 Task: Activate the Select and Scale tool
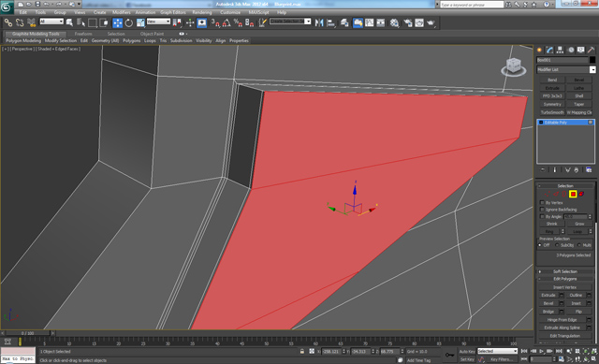coord(140,22)
